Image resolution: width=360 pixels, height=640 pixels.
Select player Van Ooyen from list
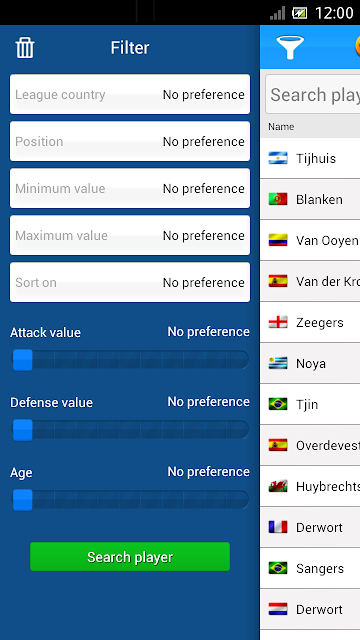pos(310,240)
